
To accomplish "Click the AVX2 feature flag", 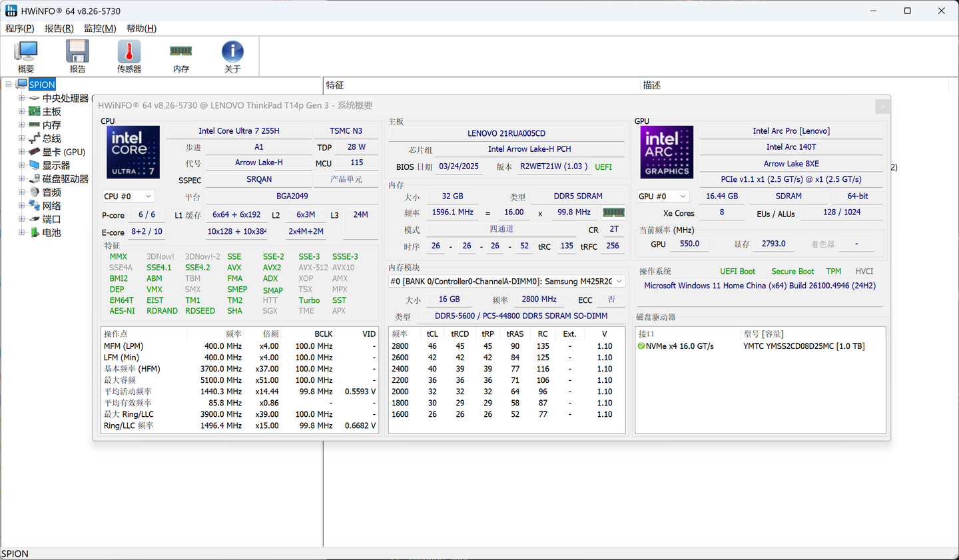I will click(272, 268).
